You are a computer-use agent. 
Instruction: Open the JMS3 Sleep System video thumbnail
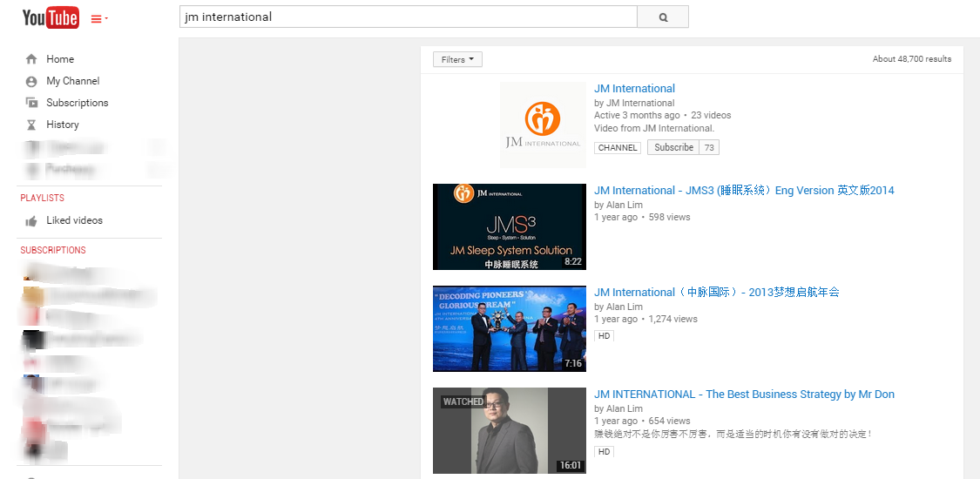point(510,226)
